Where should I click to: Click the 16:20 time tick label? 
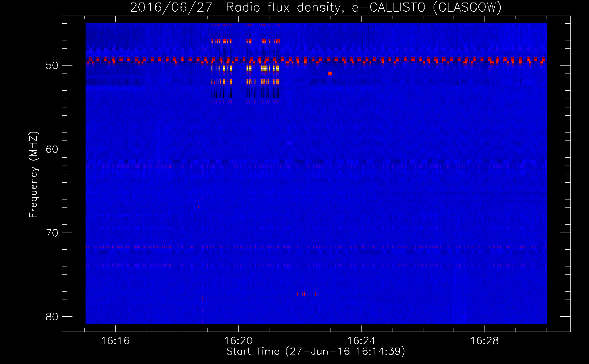[238, 341]
